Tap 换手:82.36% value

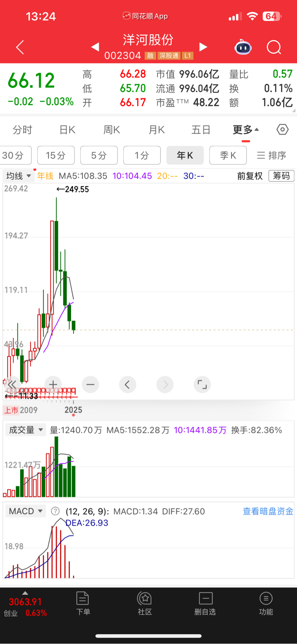click(x=256, y=430)
